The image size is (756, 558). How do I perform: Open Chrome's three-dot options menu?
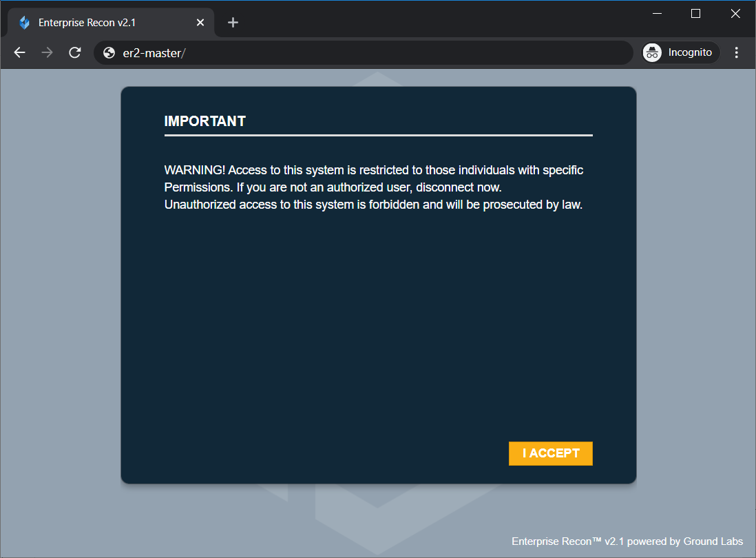click(x=737, y=52)
